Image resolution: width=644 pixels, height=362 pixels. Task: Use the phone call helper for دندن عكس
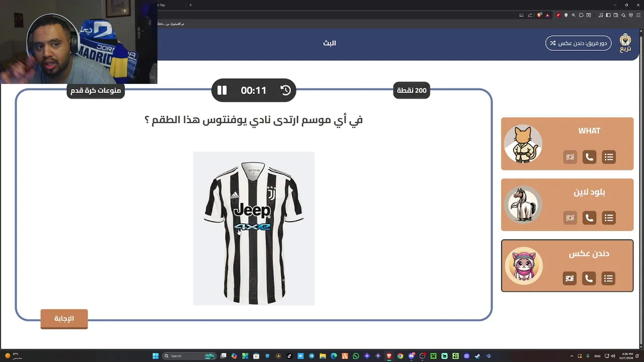589,279
